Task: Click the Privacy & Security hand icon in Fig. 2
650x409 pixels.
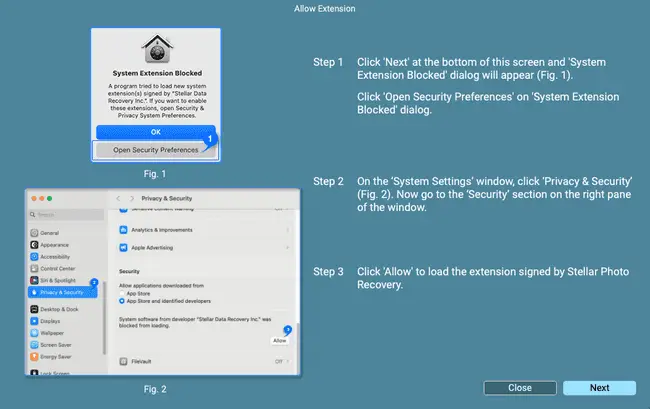Action: tap(34, 292)
